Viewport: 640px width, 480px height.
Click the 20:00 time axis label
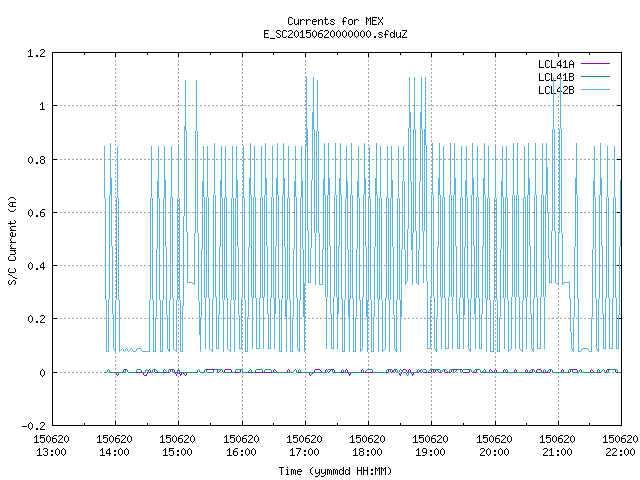[494, 452]
